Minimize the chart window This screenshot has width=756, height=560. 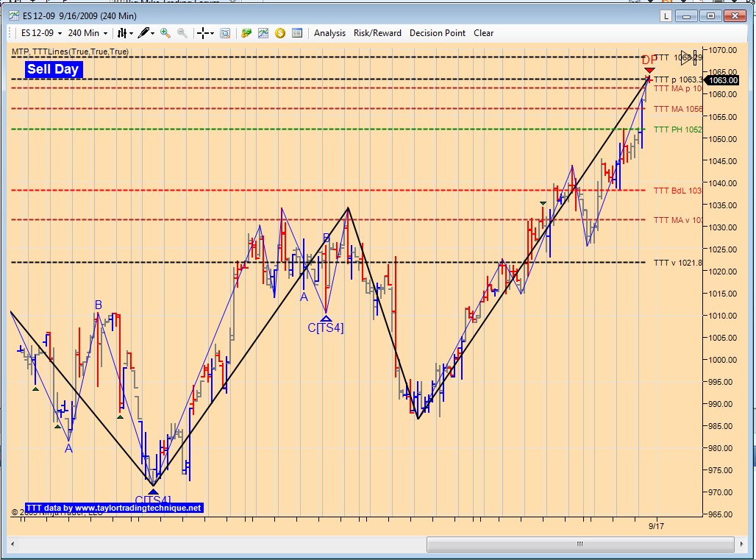coord(687,16)
